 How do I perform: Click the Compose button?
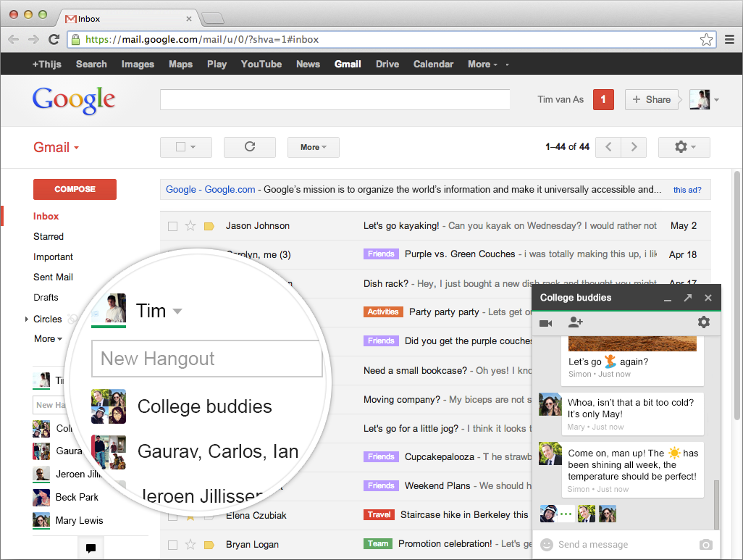point(75,189)
